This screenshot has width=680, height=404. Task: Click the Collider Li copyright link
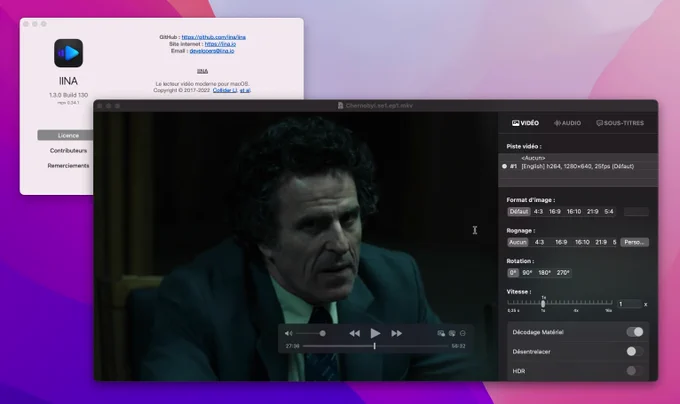pyautogui.click(x=225, y=91)
